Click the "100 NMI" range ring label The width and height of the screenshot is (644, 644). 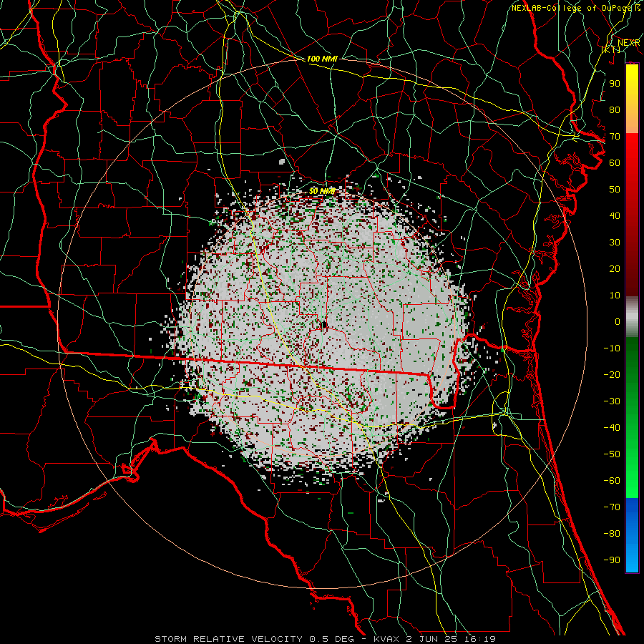322,59
